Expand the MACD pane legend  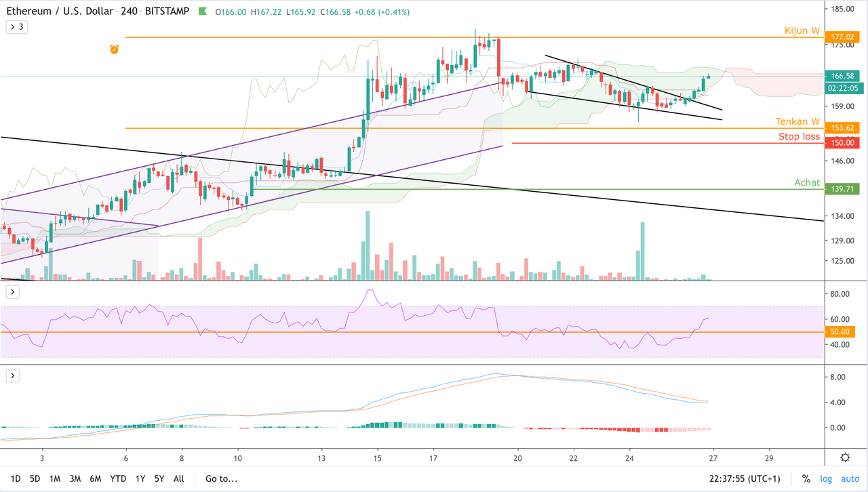click(x=13, y=375)
